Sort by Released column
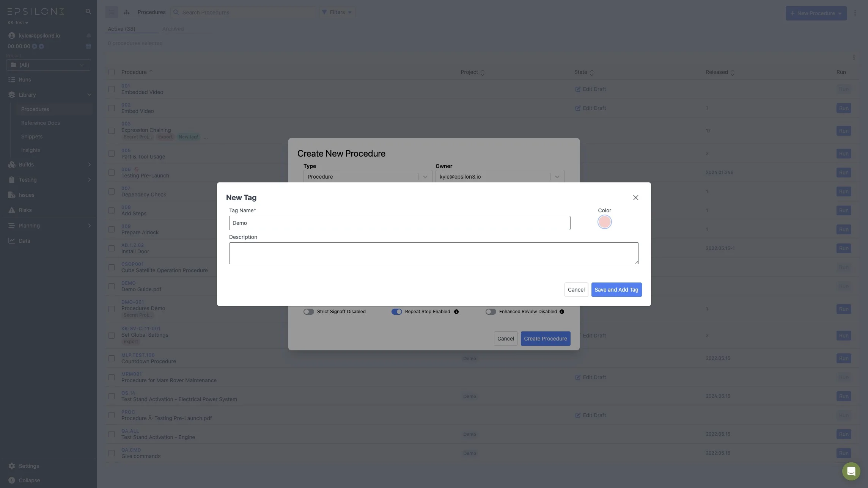Image resolution: width=868 pixels, height=488 pixels. tap(733, 72)
